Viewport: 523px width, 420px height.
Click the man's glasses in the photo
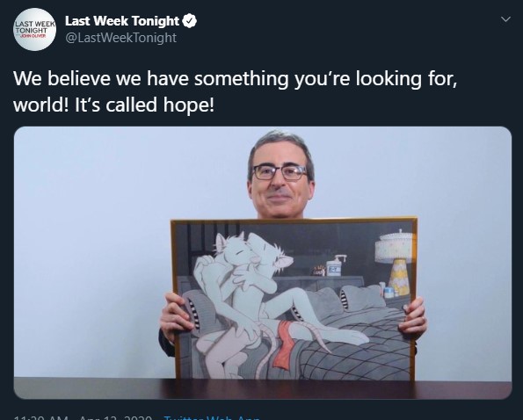[x=280, y=172]
